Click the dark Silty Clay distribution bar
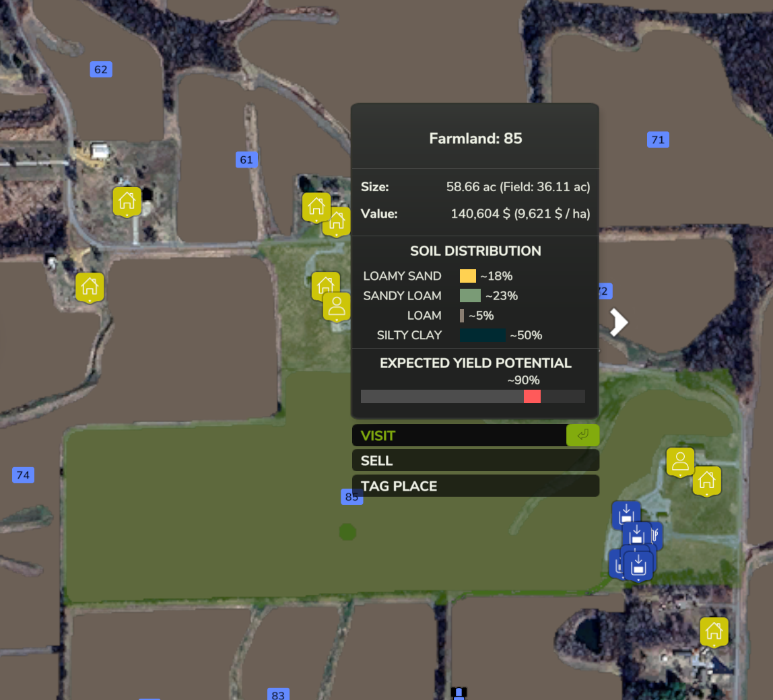 482,335
